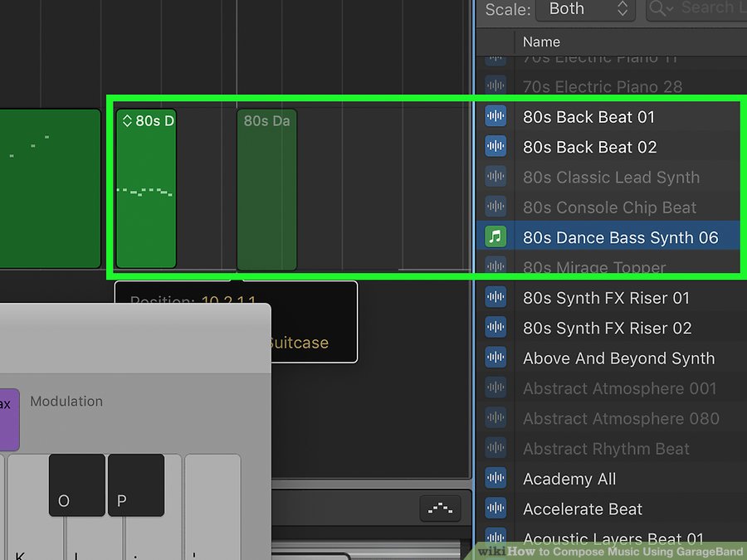Screen dimensions: 747x560
Task: Click audio loop icon for Accelerate Beat
Action: click(496, 508)
